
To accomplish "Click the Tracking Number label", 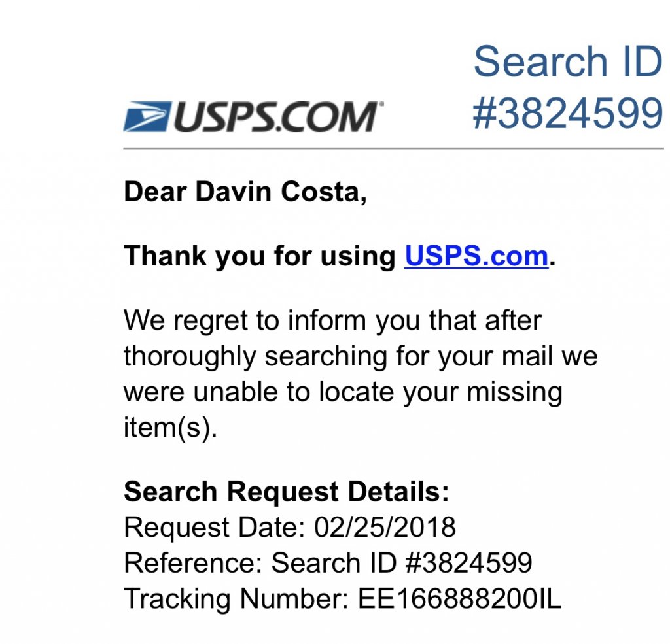I will (x=236, y=599).
